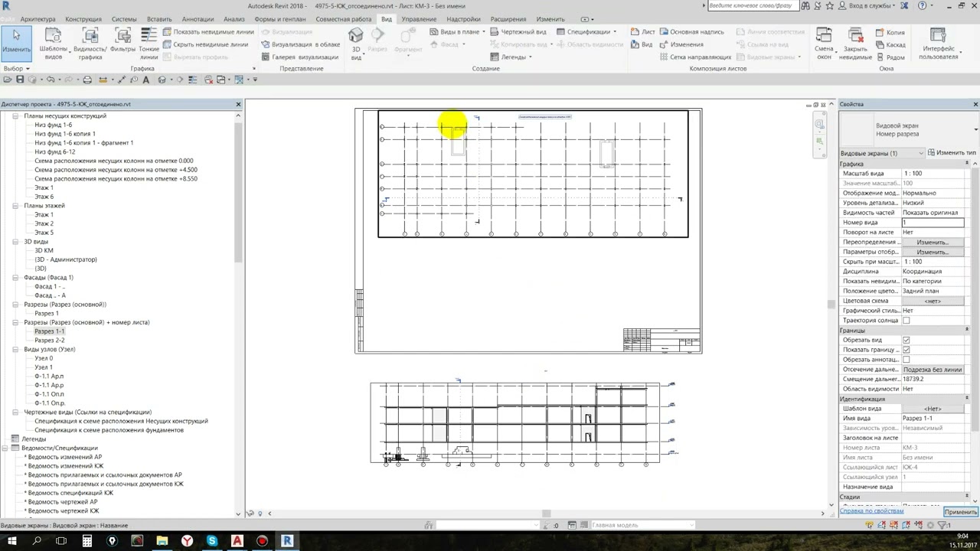Collapse Планы несущих конструкций tree node

click(15, 116)
